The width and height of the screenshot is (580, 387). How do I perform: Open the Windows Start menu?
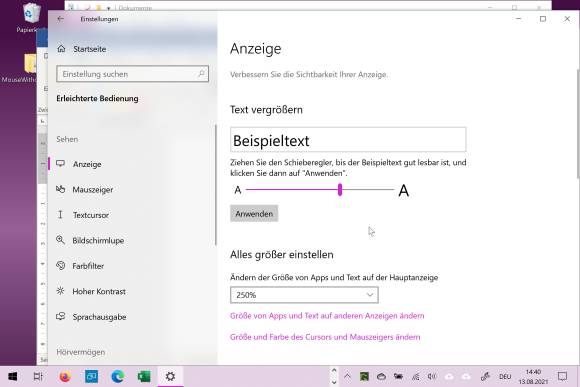pos(13,377)
